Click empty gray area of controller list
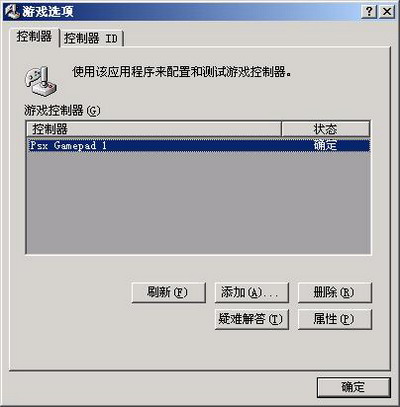Screen dimensions: 400x407 [198, 203]
